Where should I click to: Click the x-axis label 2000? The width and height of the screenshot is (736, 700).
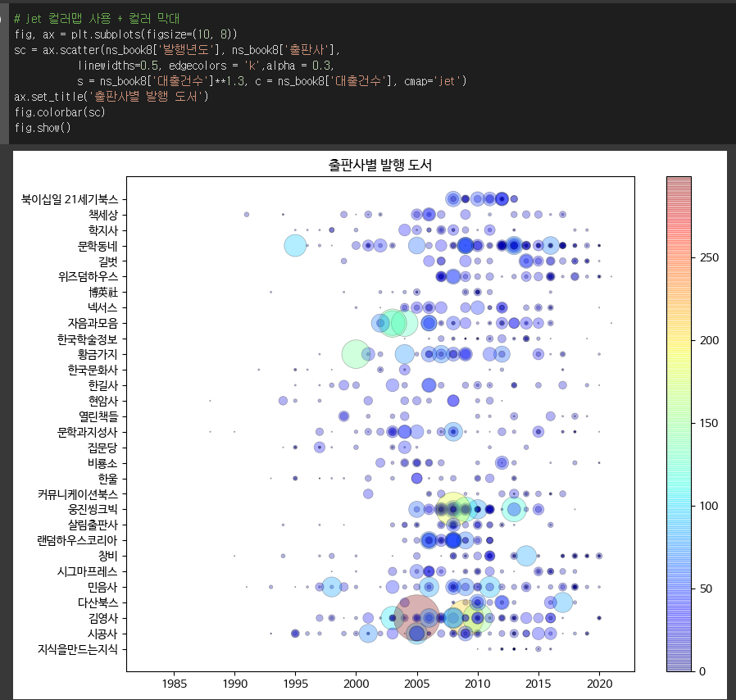[x=356, y=684]
